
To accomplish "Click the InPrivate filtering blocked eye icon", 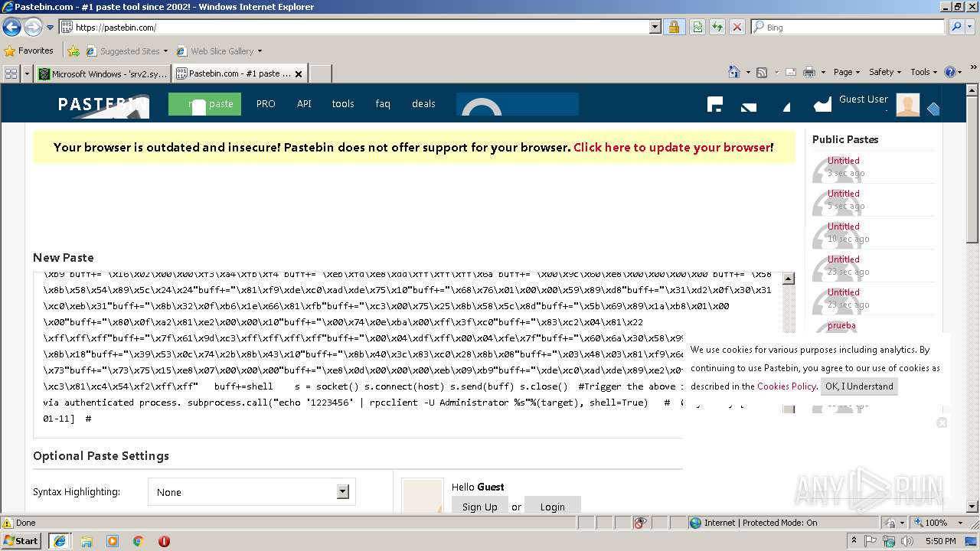I will [x=640, y=523].
